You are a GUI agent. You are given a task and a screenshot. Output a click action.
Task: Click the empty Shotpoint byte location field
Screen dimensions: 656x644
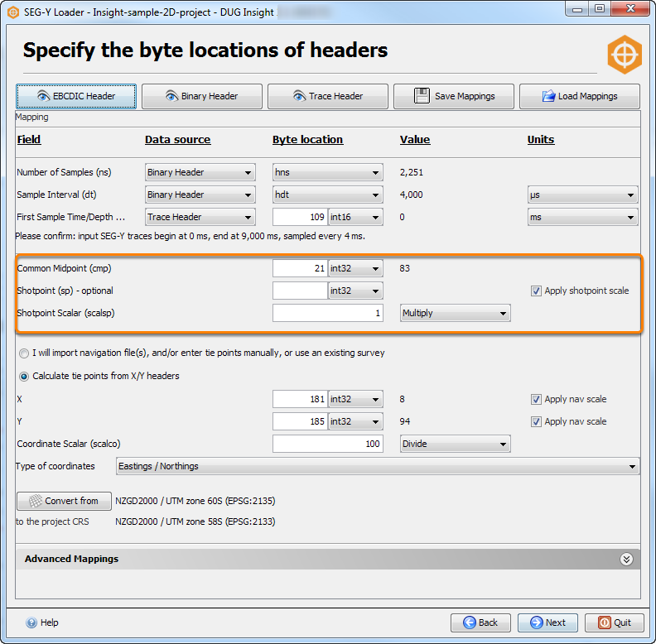(300, 291)
